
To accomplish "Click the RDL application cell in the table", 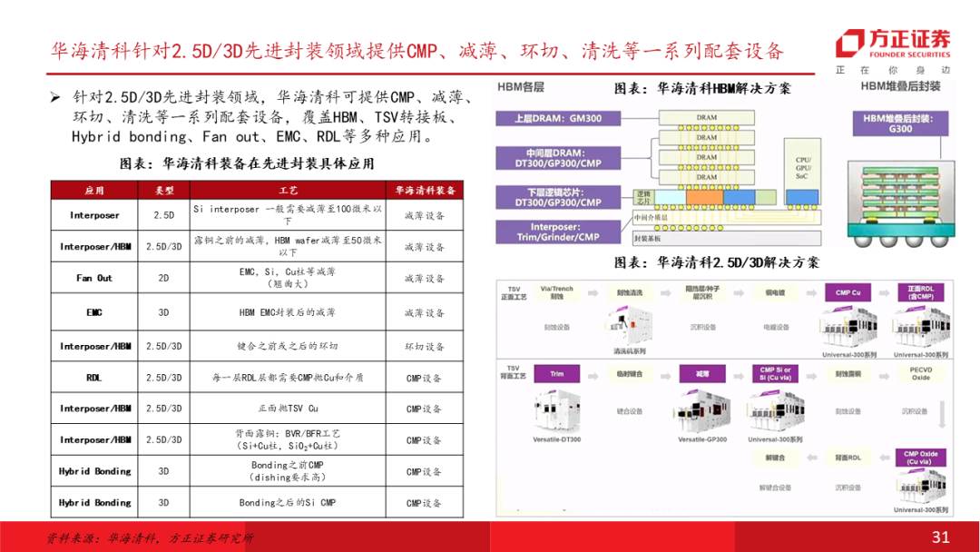I will pyautogui.click(x=94, y=377).
